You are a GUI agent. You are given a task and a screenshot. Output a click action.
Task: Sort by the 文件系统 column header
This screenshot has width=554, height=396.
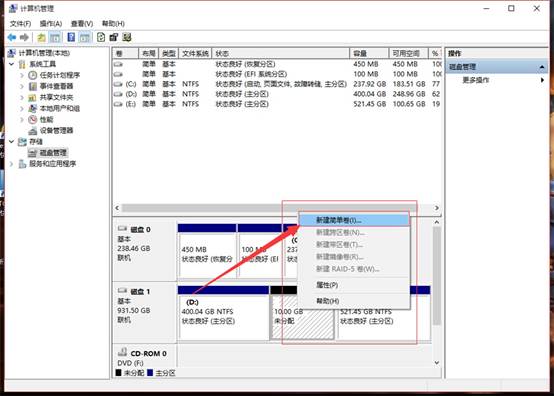[195, 53]
